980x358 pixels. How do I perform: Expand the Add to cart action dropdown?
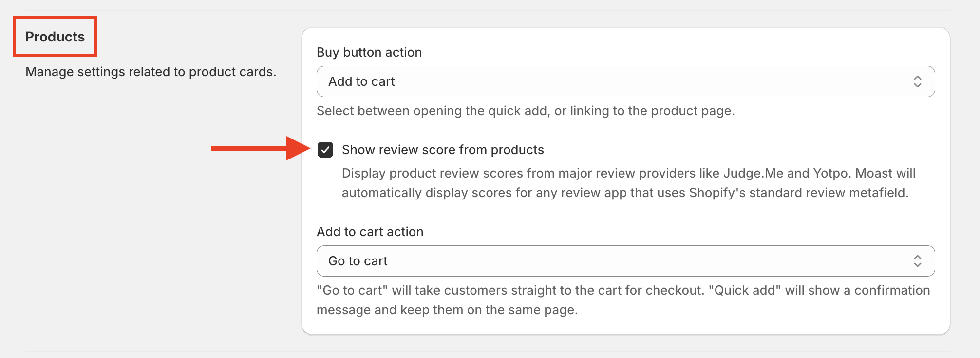click(625, 261)
